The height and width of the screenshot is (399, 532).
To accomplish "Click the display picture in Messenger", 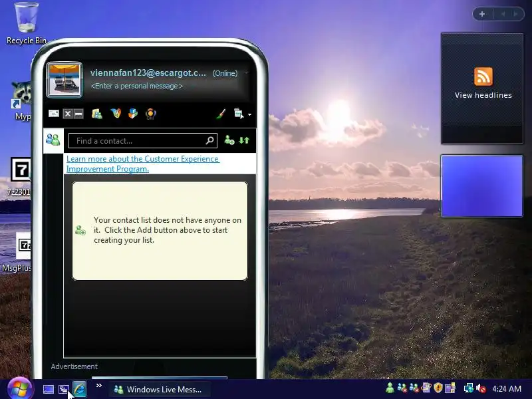I will tap(65, 79).
